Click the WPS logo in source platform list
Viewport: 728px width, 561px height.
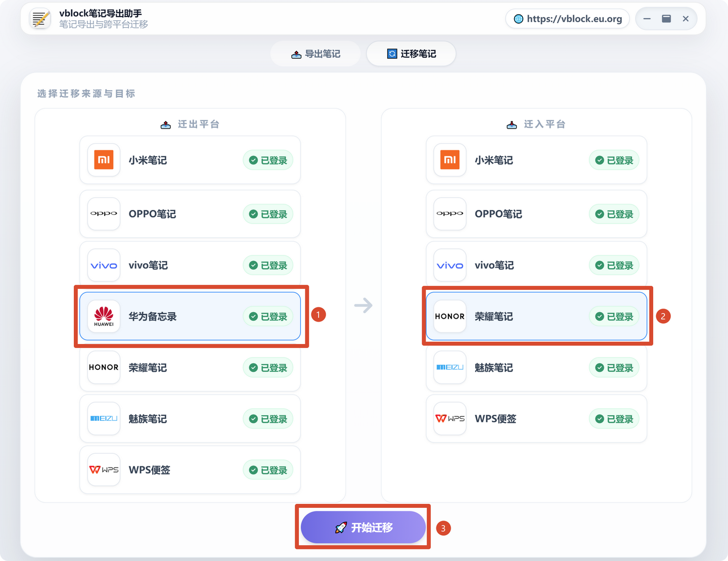(104, 469)
